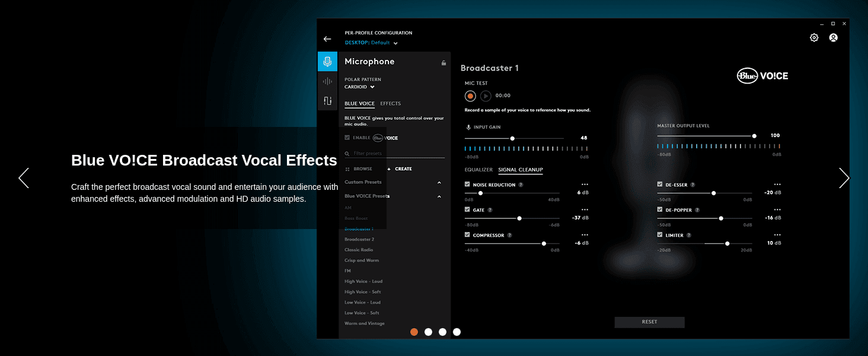Open Noise Reduction more options menu
The image size is (868, 356).
[x=585, y=185]
